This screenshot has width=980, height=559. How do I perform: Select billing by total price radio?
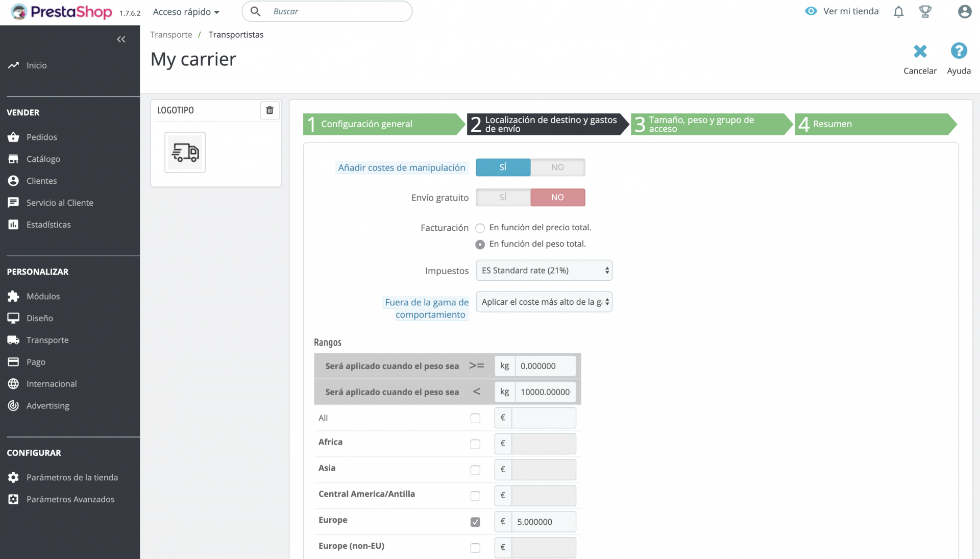[x=480, y=228]
